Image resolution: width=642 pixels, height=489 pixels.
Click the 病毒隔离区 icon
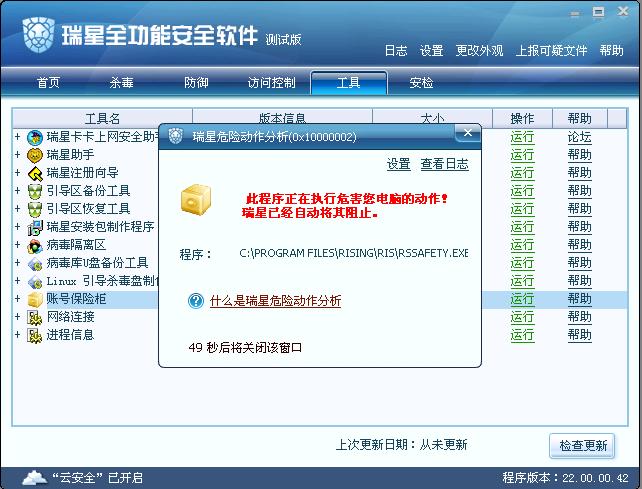pyautogui.click(x=35, y=245)
